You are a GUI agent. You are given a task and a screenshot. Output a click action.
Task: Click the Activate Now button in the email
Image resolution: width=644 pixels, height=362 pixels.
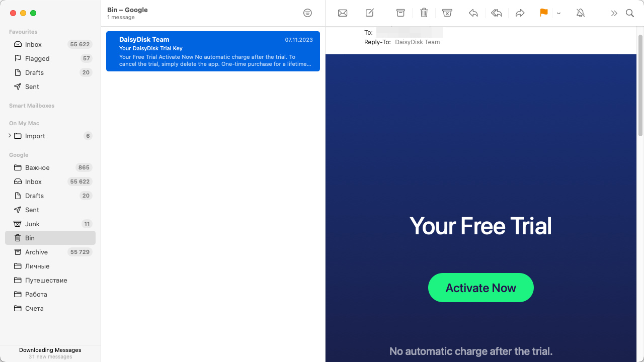(480, 288)
